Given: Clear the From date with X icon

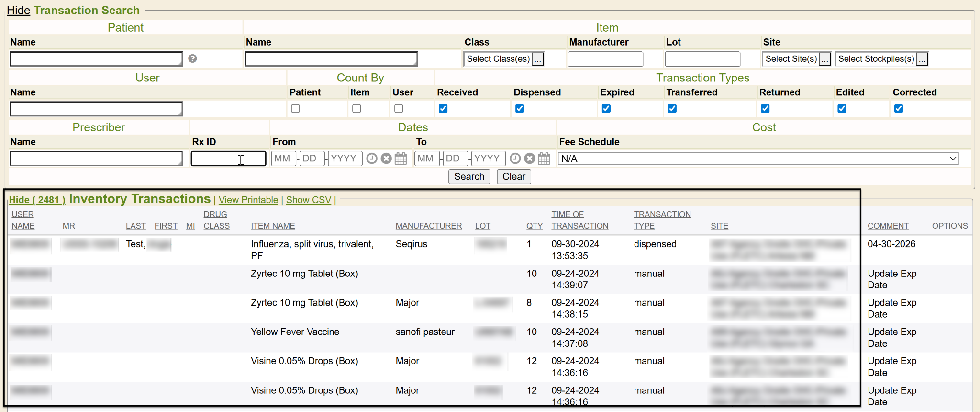Looking at the screenshot, I should coord(386,159).
